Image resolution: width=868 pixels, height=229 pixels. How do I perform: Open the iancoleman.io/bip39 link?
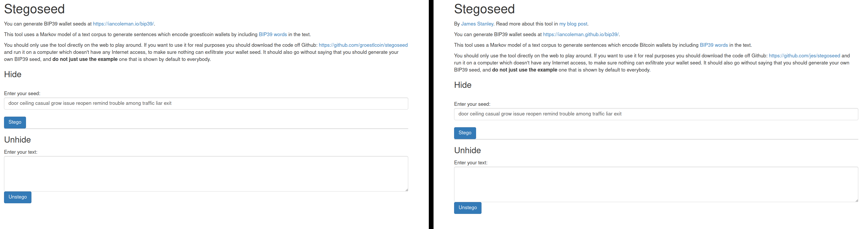coord(123,24)
